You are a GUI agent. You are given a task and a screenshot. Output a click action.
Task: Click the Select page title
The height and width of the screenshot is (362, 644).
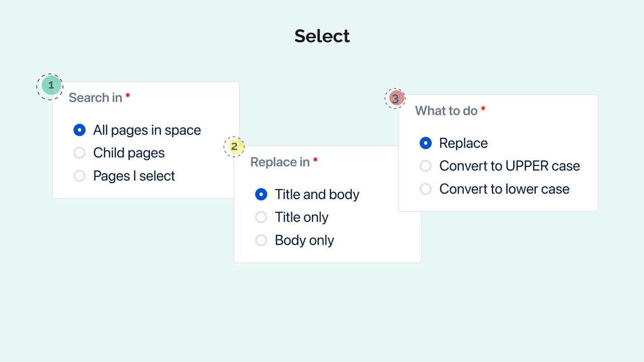322,36
